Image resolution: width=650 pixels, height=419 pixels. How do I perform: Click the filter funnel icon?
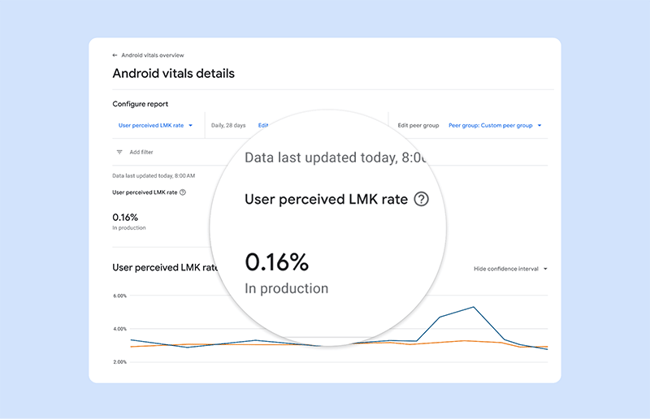(119, 152)
